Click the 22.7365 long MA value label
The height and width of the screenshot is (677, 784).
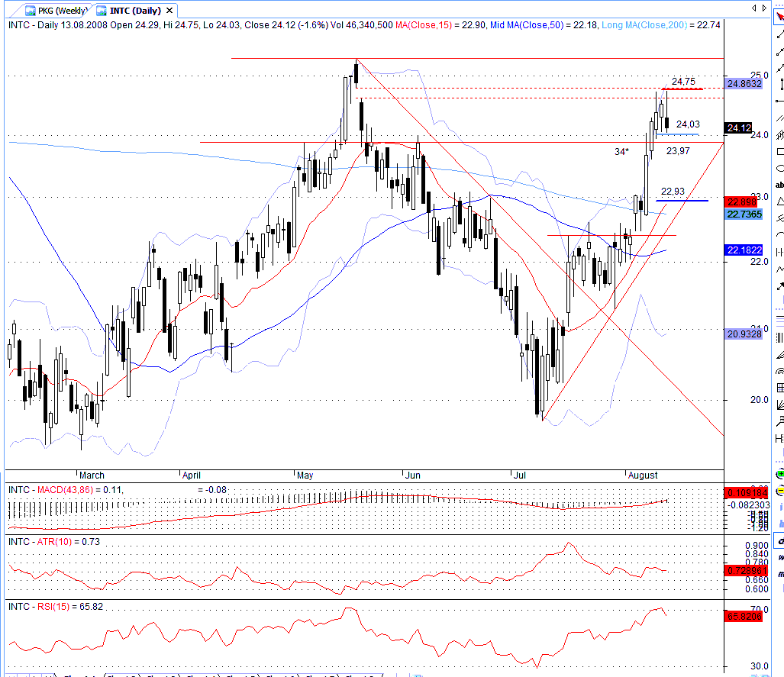(744, 214)
